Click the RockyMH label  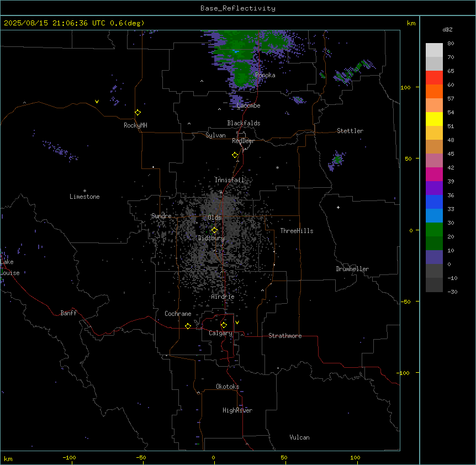click(x=135, y=125)
